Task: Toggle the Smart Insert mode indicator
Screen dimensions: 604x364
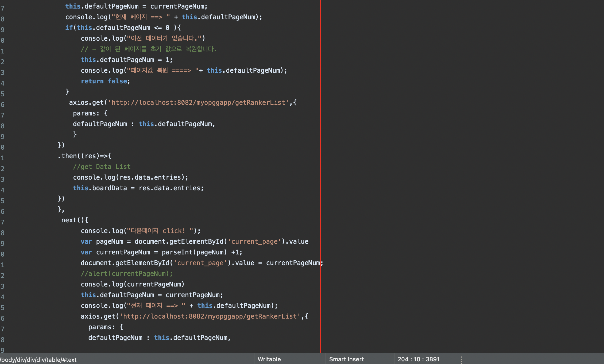Action: pos(346,359)
